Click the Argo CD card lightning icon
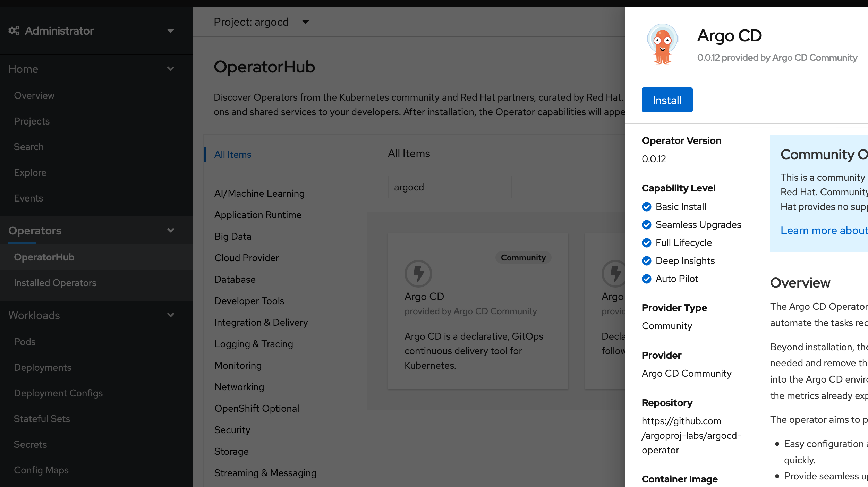 (x=418, y=273)
